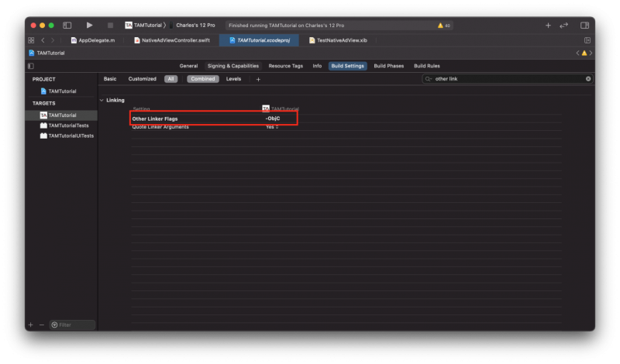Click the activity status 'Finished running TAMTutorial'
The image size is (620, 364).
click(x=286, y=26)
